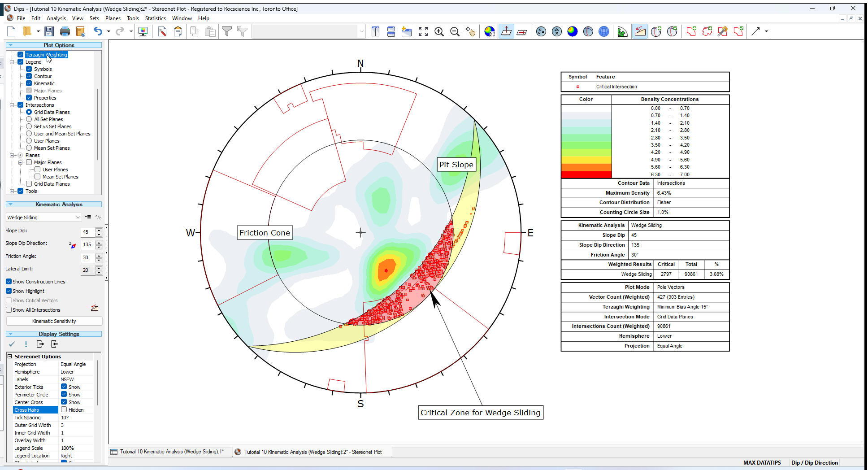Screen dimensions: 868x470
Task: Select the Contour Plot globe icon
Action: [x=573, y=31]
